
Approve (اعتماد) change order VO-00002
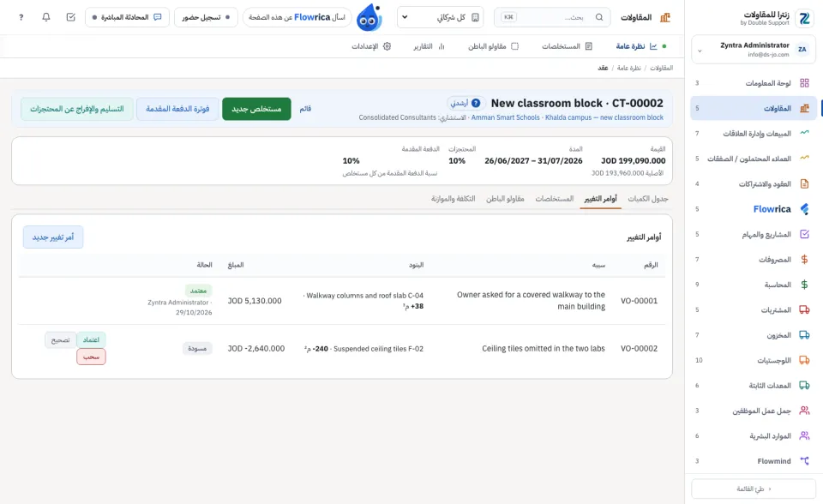click(91, 339)
